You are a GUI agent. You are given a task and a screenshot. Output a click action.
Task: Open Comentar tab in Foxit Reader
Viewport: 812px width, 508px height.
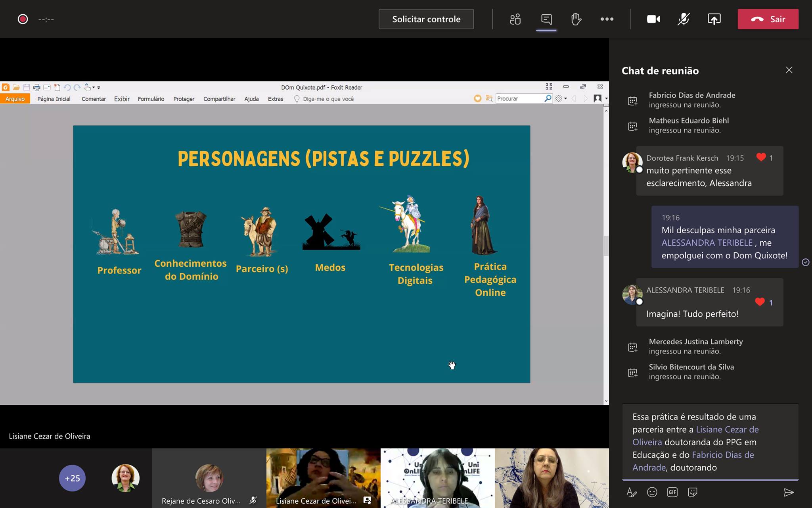click(94, 99)
